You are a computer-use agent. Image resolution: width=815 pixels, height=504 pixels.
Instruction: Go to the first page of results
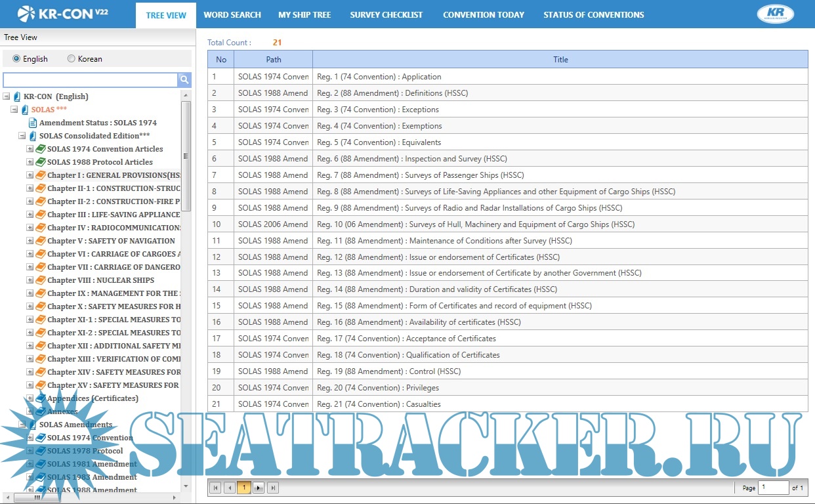pyautogui.click(x=215, y=488)
